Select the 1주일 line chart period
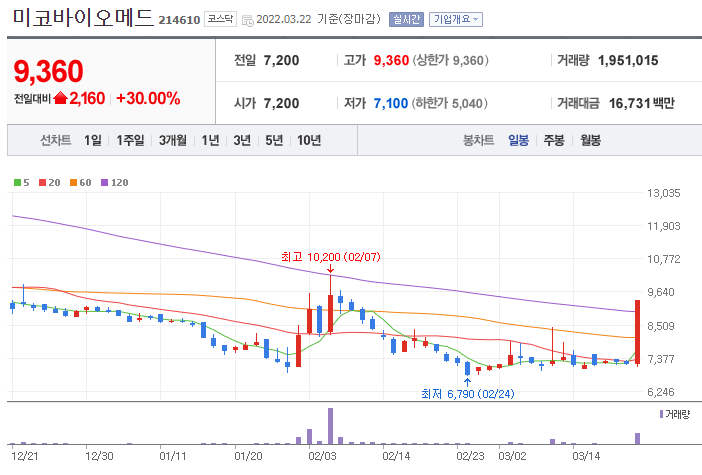The image size is (702, 475). 130,140
